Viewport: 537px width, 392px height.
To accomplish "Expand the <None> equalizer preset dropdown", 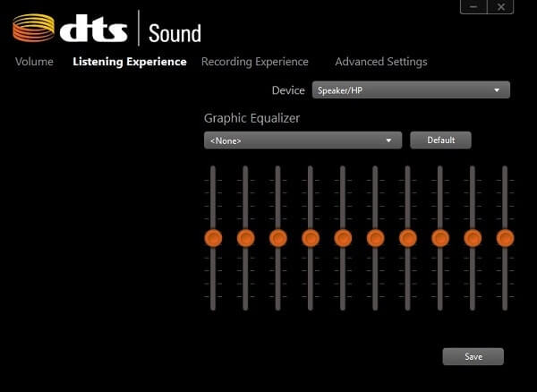I will tap(303, 141).
